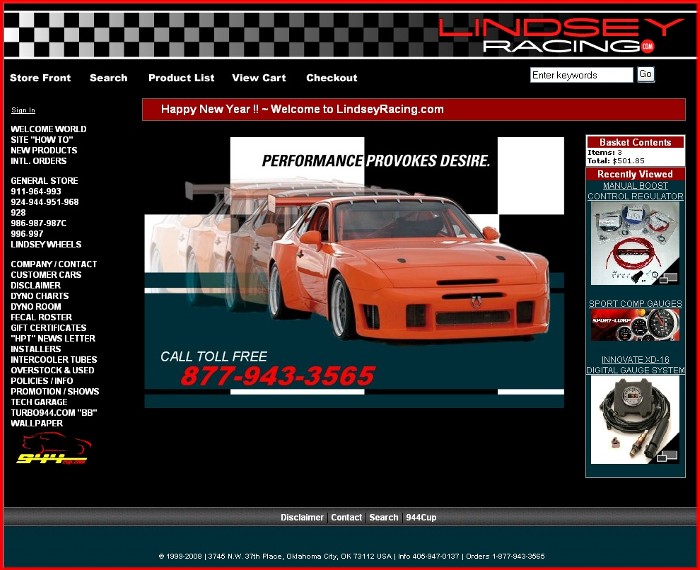
Task: Click the 944 Cup car logo in sidebar
Action: [53, 450]
